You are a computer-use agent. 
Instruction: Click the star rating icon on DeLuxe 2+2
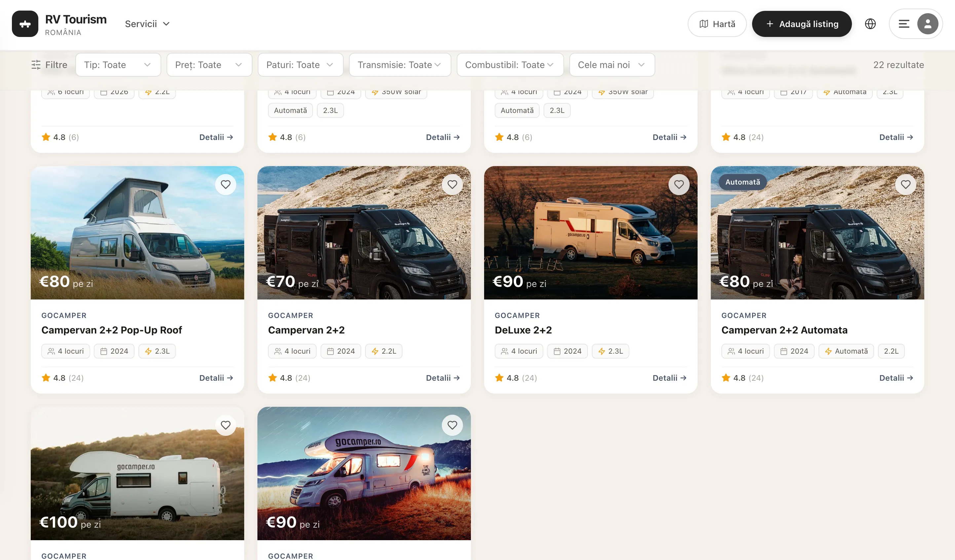499,377
